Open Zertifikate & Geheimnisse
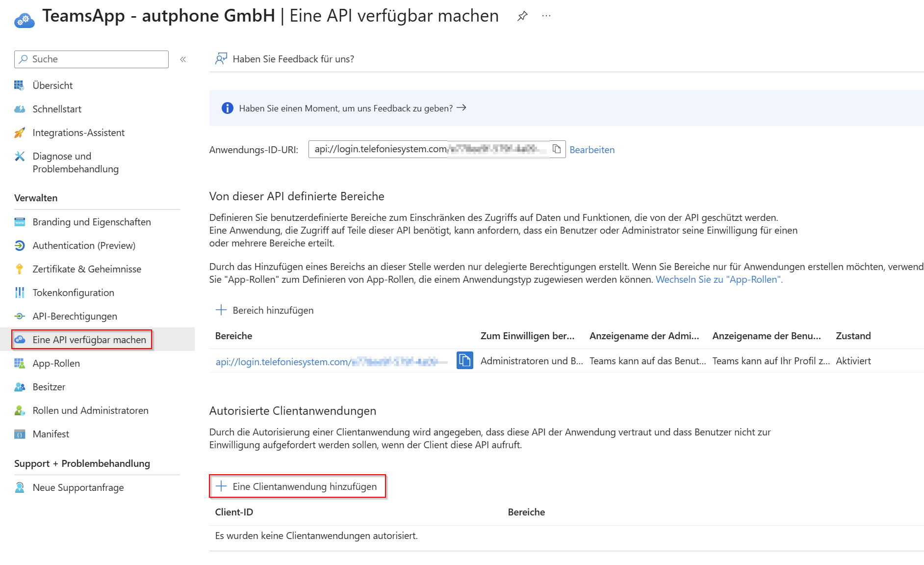 pyautogui.click(x=86, y=269)
